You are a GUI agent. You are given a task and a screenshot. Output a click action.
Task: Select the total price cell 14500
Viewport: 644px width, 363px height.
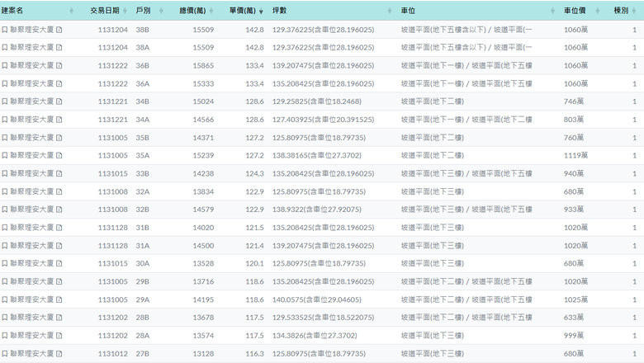point(203,245)
